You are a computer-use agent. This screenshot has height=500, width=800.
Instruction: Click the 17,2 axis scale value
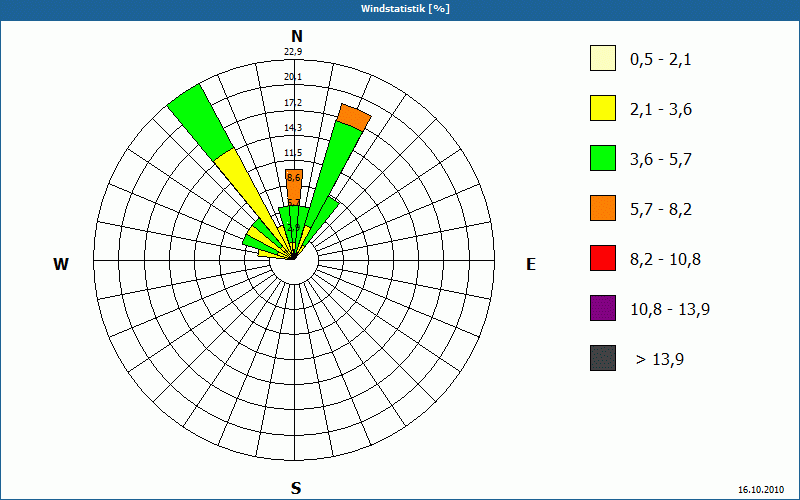click(293, 103)
